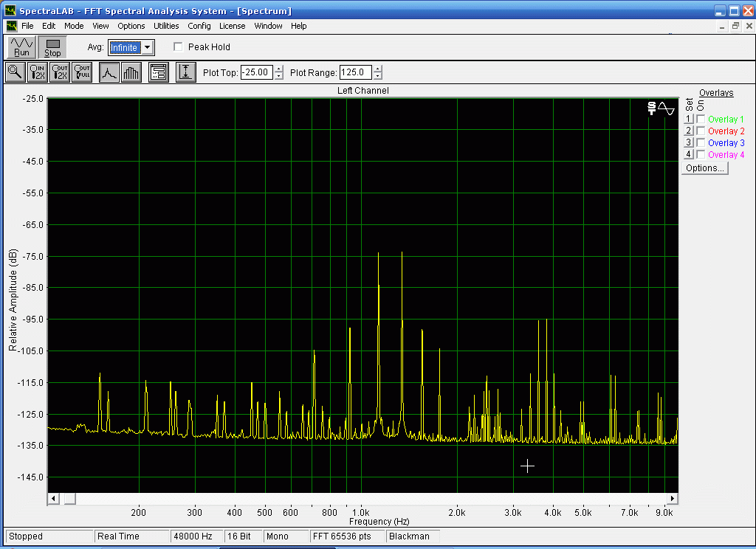
Task: Enable the Peak Hold checkbox
Action: [178, 47]
